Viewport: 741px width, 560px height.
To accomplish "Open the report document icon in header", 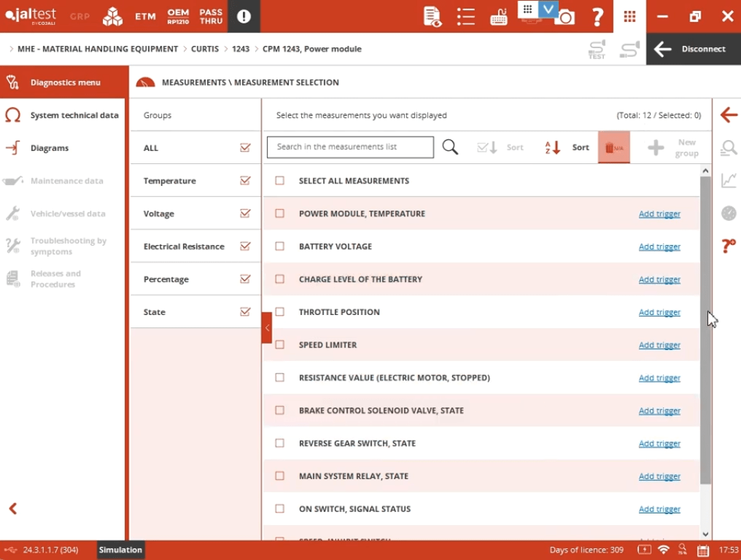I will [x=432, y=17].
